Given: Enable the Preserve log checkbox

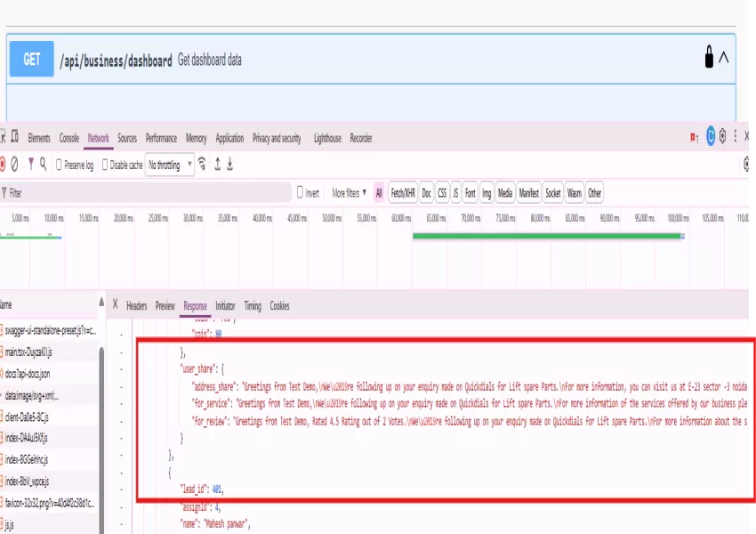Looking at the screenshot, I should [x=60, y=166].
